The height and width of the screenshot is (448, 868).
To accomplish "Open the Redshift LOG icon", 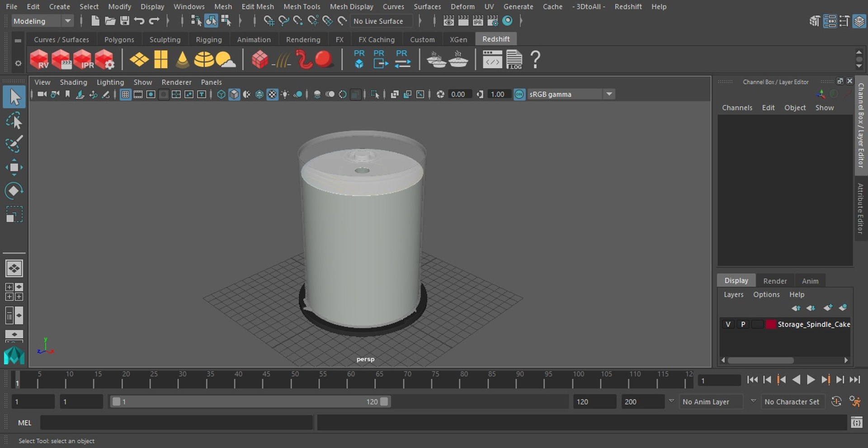I will click(x=514, y=59).
